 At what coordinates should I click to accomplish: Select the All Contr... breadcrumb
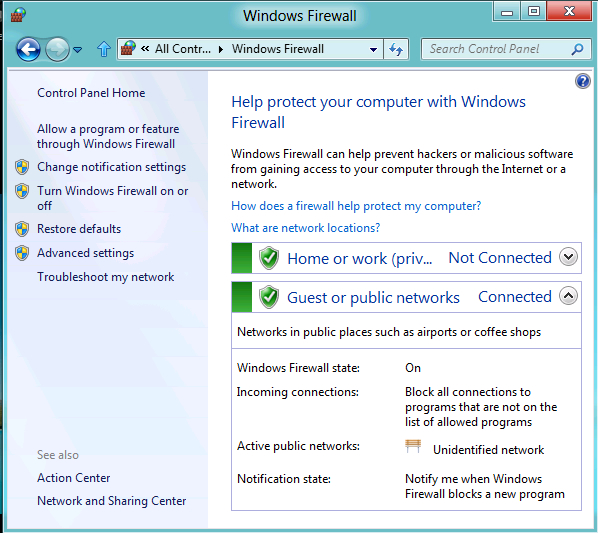pos(183,49)
